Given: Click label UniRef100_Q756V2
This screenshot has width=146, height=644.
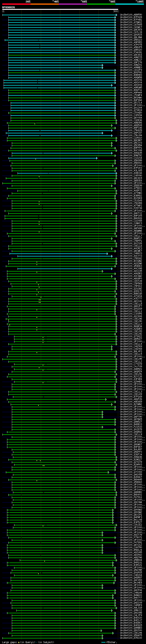Looking at the screenshot, I should coord(131,188).
